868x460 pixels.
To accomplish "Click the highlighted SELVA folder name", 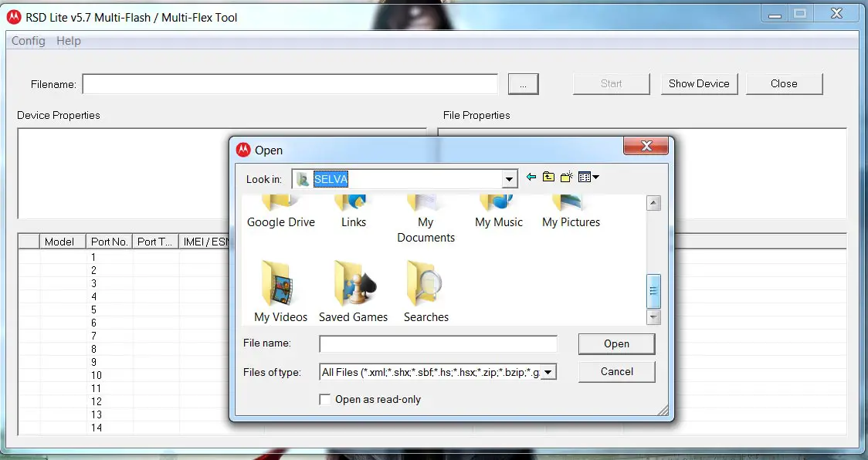I will pos(331,179).
